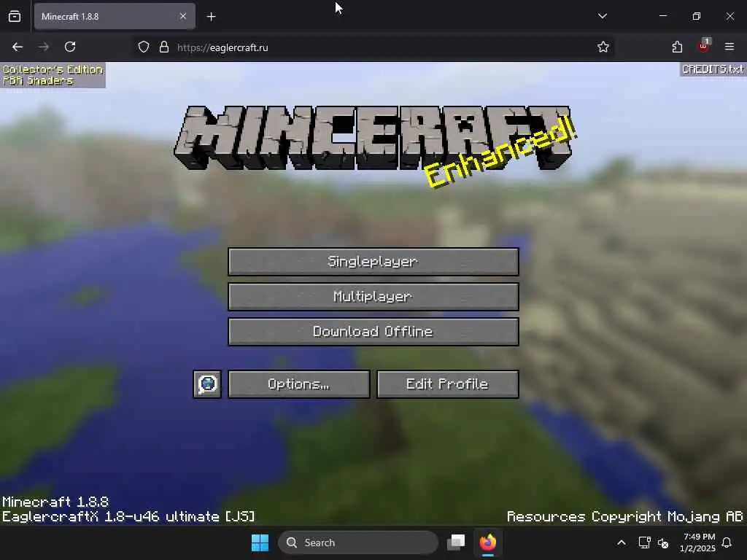Open the muted volume tray icon
The height and width of the screenshot is (560, 747).
[x=662, y=542]
